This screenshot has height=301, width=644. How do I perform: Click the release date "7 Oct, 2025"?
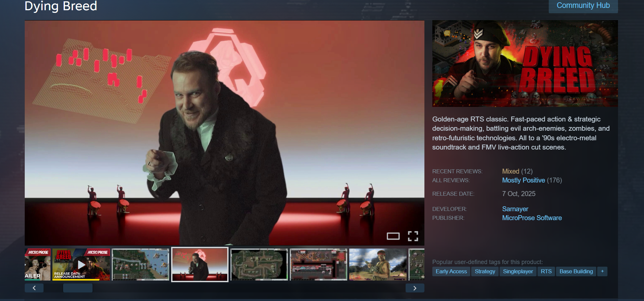click(519, 194)
